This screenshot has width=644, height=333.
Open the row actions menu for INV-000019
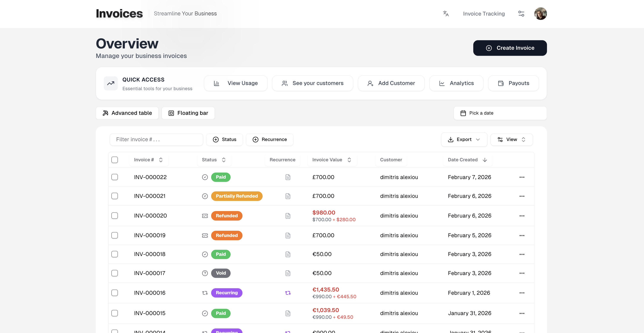[x=522, y=235]
